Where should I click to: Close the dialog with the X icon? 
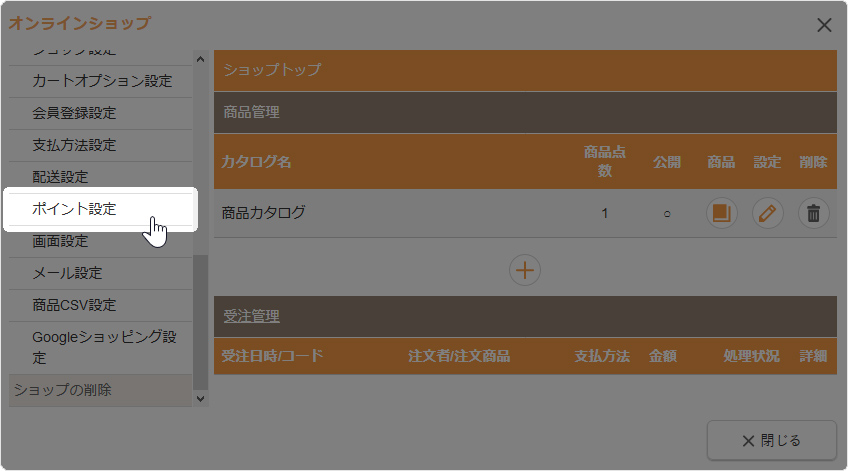point(824,25)
